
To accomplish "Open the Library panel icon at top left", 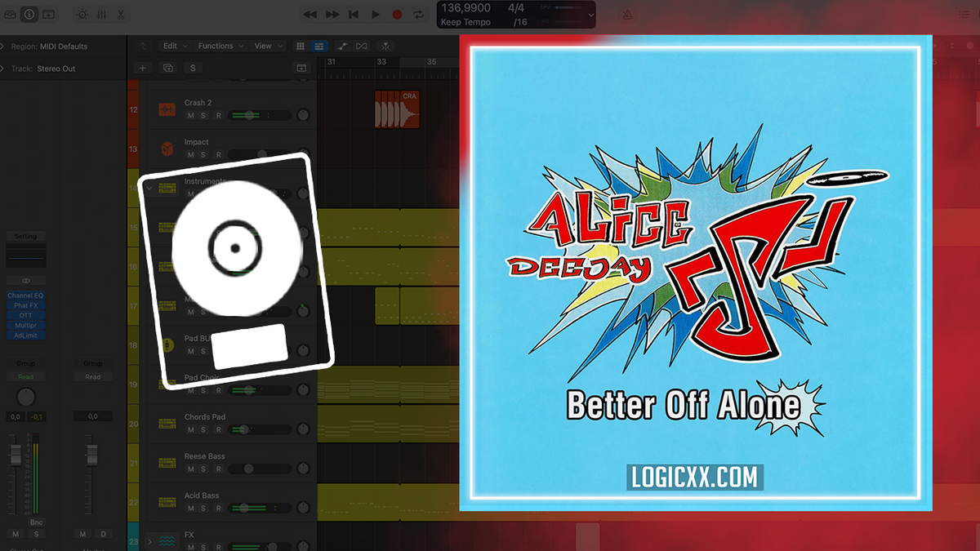I will tap(11, 14).
